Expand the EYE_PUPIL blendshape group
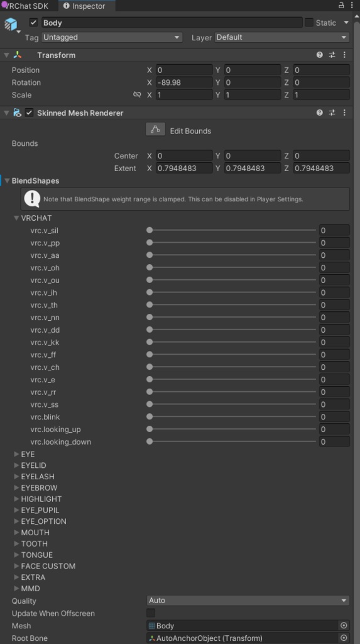The width and height of the screenshot is (360, 644). coord(16,510)
